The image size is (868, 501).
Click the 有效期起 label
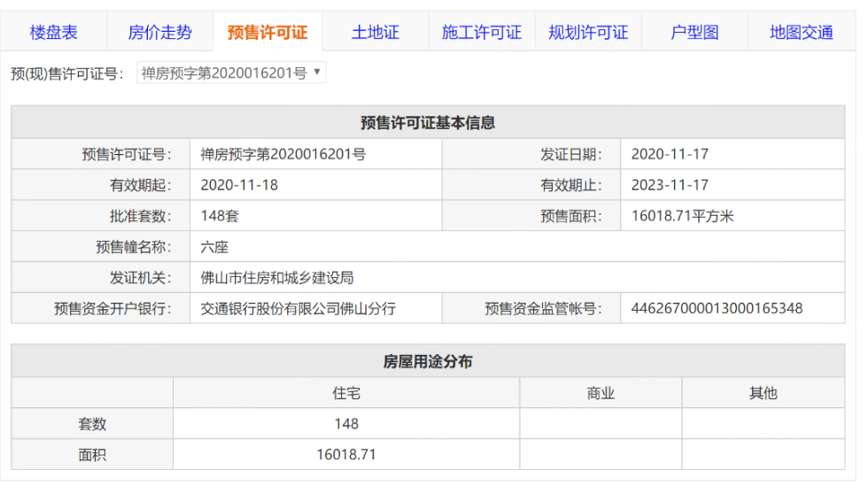(x=140, y=185)
